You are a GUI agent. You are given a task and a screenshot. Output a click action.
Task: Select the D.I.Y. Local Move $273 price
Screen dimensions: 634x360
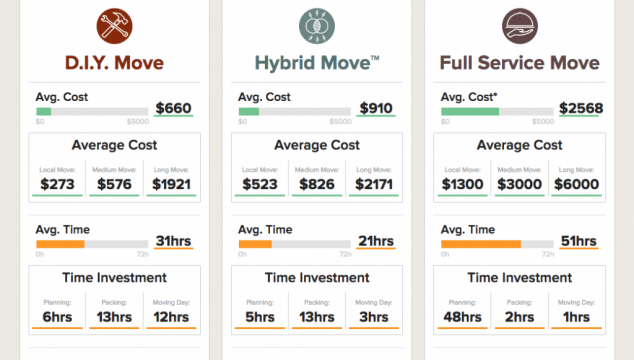tap(57, 184)
